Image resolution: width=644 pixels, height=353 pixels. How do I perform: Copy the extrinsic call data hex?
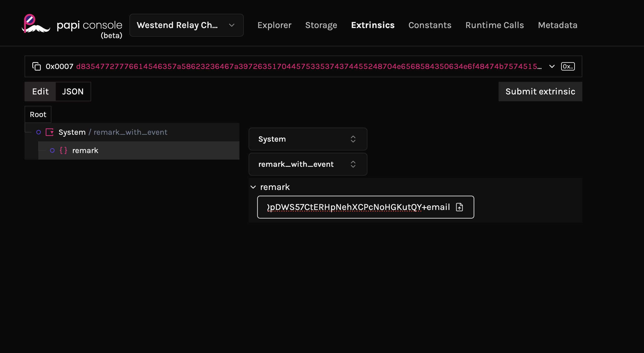(x=37, y=66)
